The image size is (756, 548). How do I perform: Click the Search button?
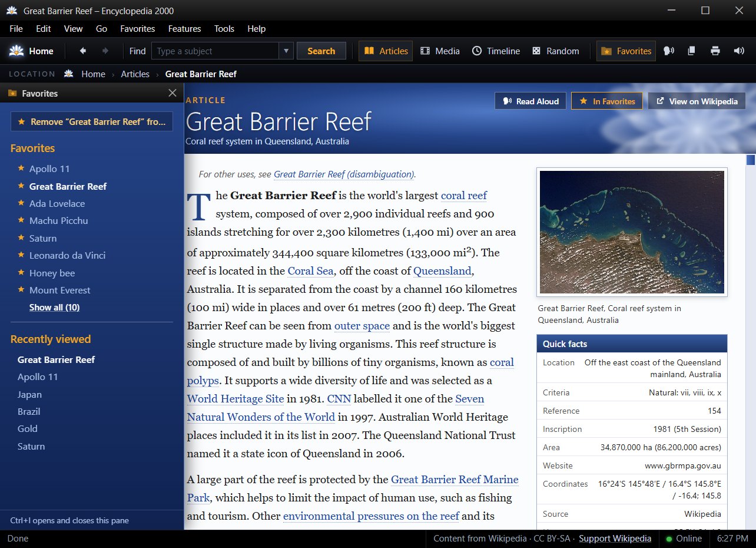321,51
